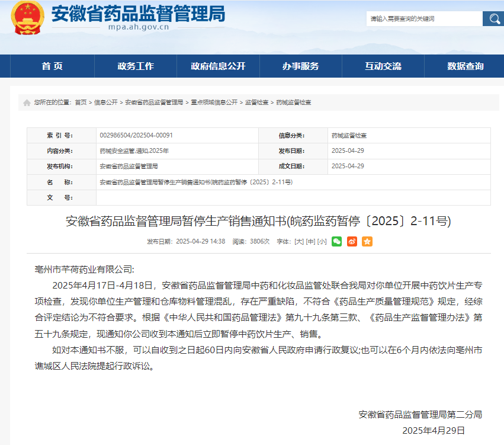Image resolution: width=504 pixels, height=445 pixels.
Task: Open the 首页 navigation menu
Action: coord(52,66)
